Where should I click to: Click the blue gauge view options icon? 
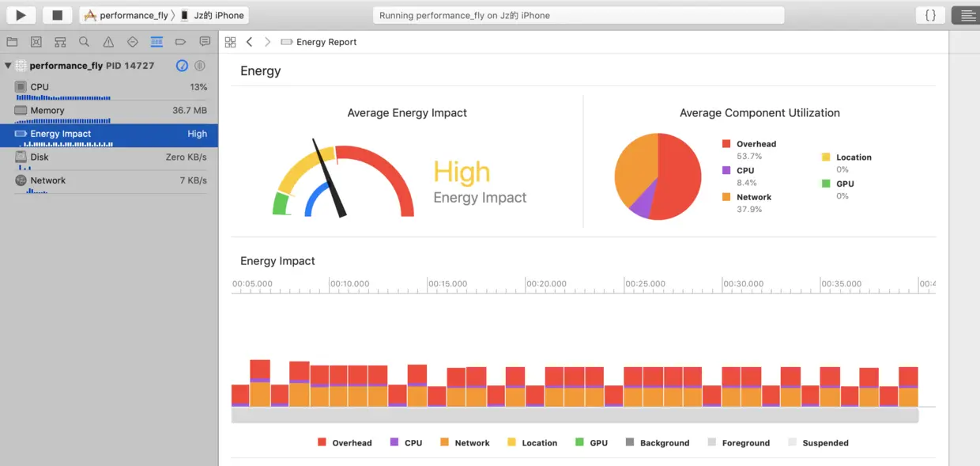tap(182, 66)
